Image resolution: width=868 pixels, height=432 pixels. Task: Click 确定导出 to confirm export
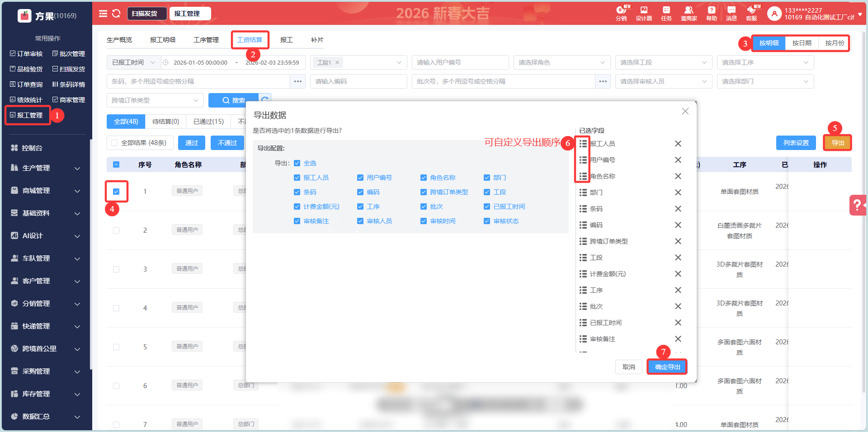coord(667,367)
